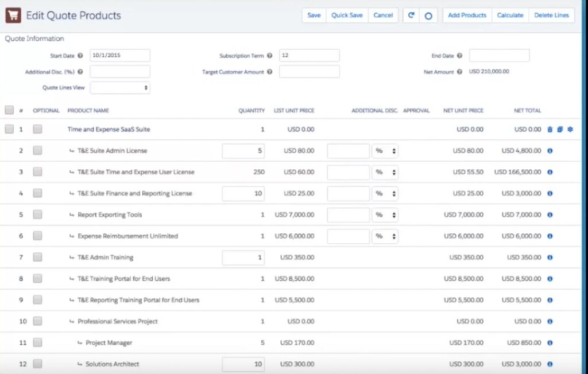
Task: Click the 'USD 210,000.00' Net Amount value
Action: point(489,72)
